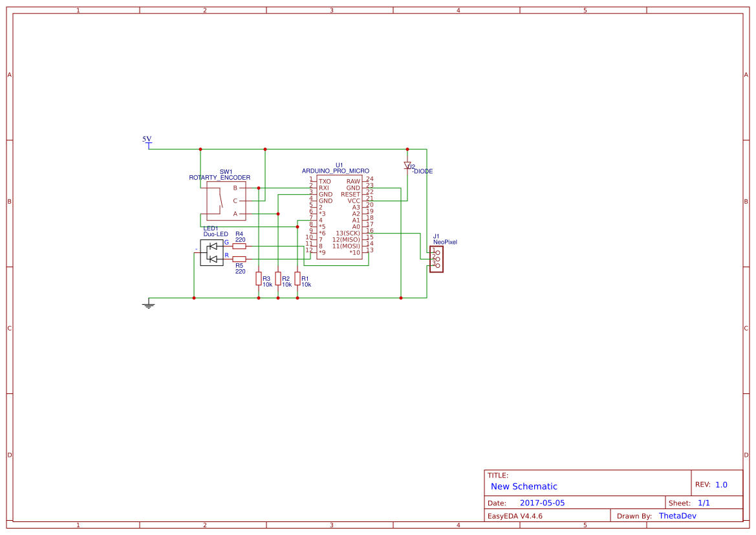Image resolution: width=756 pixels, height=535 pixels.
Task: Select the *10 pin label
Action: [355, 252]
